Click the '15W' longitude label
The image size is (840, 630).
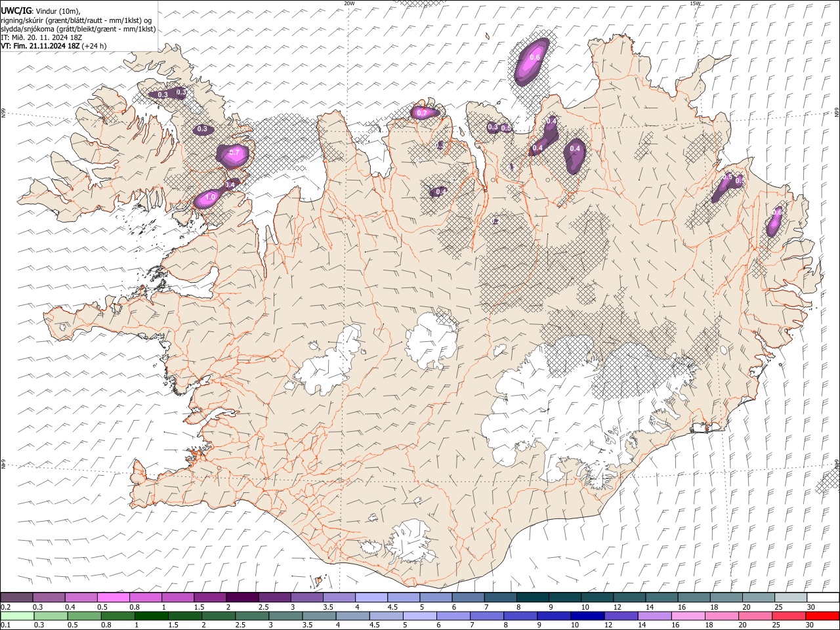[x=695, y=3]
